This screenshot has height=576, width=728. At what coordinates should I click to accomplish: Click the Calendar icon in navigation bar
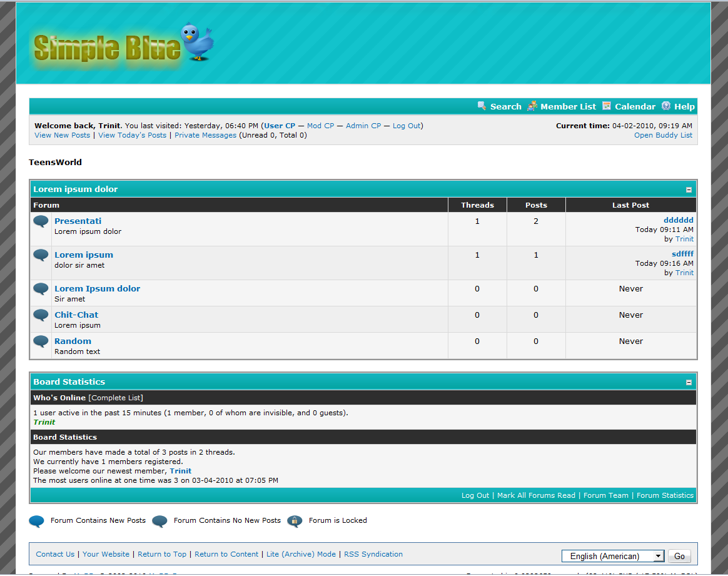pos(607,106)
